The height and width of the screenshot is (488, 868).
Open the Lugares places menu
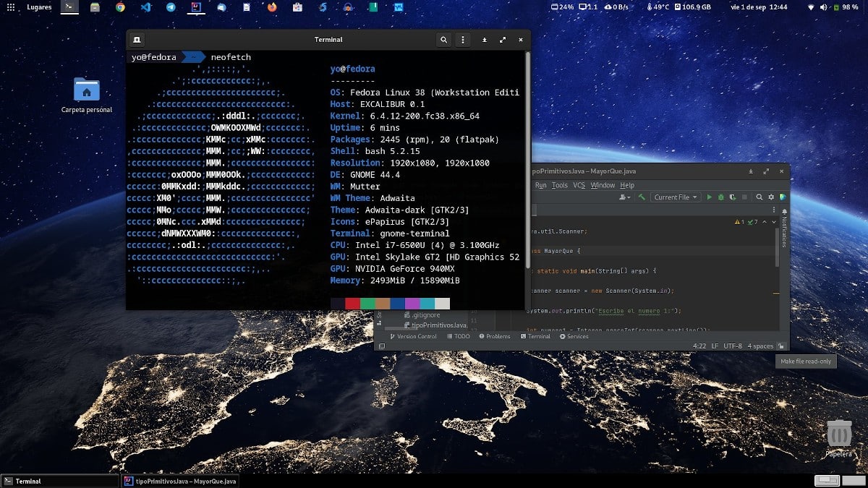point(39,7)
